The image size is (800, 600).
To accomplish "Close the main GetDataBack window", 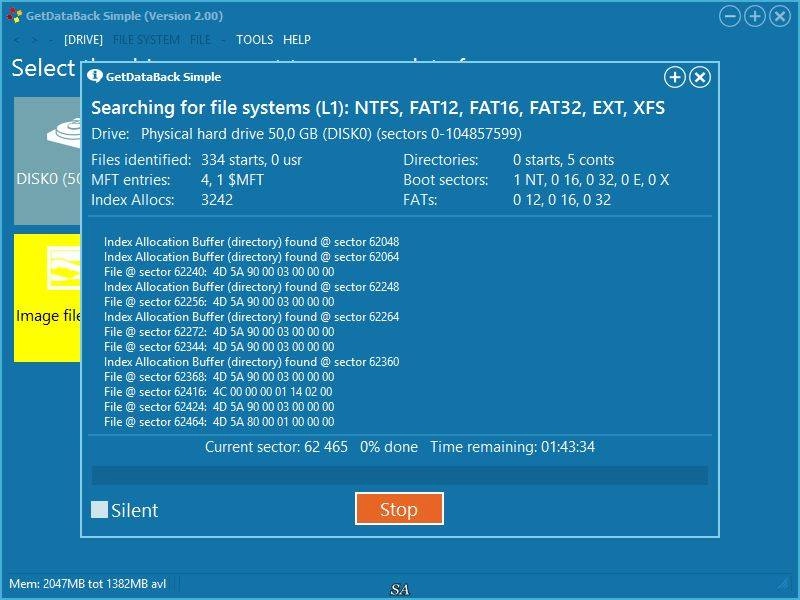I will [x=780, y=16].
